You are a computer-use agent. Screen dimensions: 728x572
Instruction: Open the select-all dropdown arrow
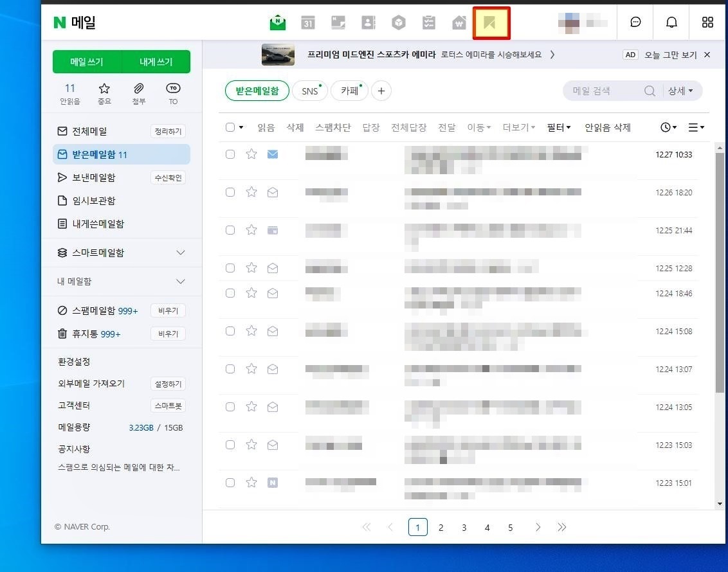241,127
